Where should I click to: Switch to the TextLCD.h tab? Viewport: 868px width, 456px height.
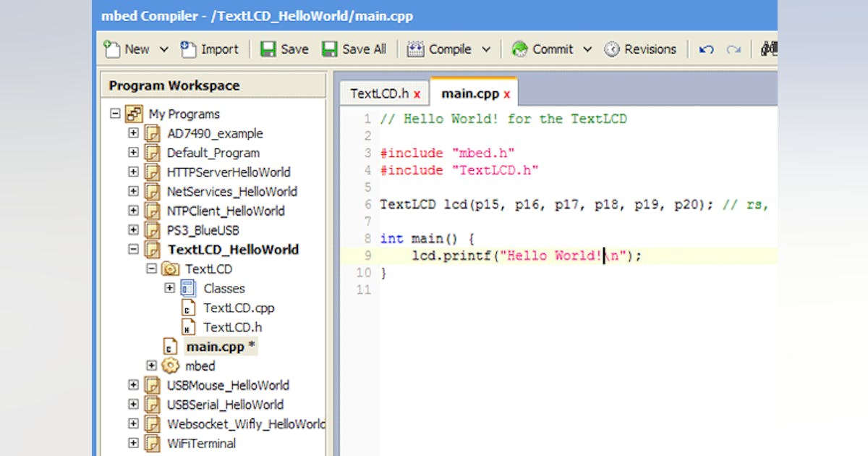point(379,93)
